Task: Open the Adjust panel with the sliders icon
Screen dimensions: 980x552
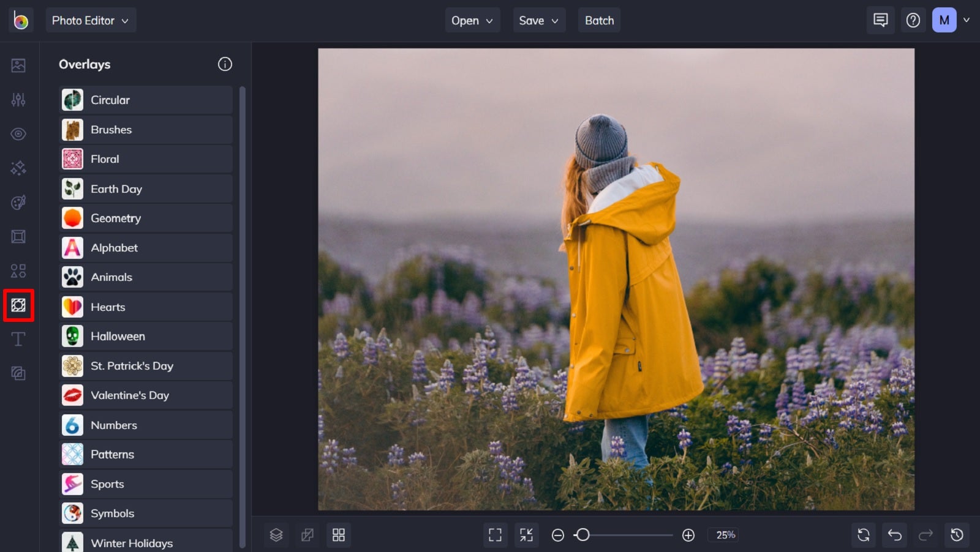Action: coord(18,99)
